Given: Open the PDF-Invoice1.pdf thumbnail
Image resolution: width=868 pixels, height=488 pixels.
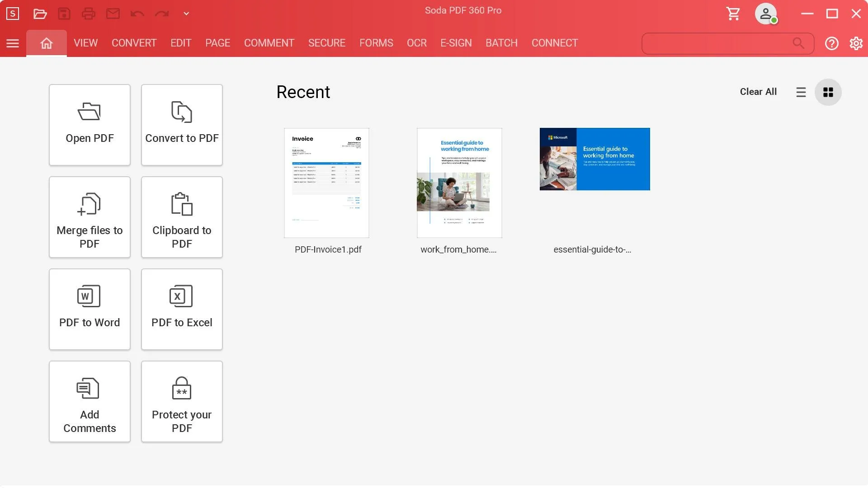Looking at the screenshot, I should (x=326, y=183).
